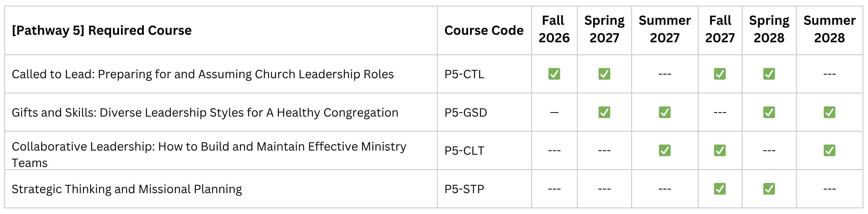Select the P5-STP Spring 2028 checkmark

(769, 189)
